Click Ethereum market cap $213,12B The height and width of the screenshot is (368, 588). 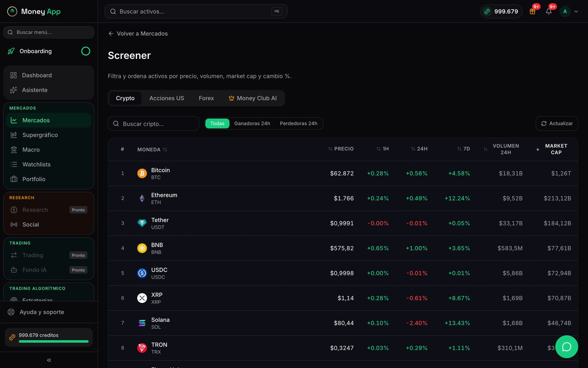[x=557, y=198]
